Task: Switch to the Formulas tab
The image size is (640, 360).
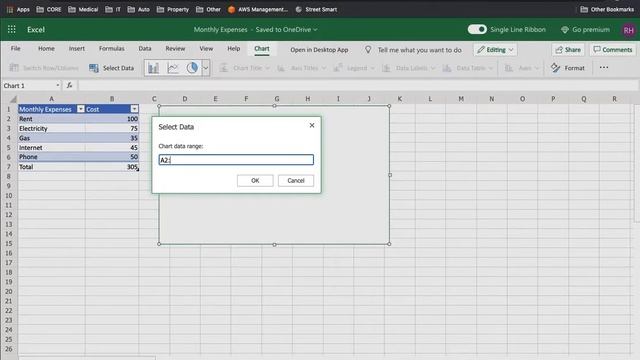Action: point(111,49)
